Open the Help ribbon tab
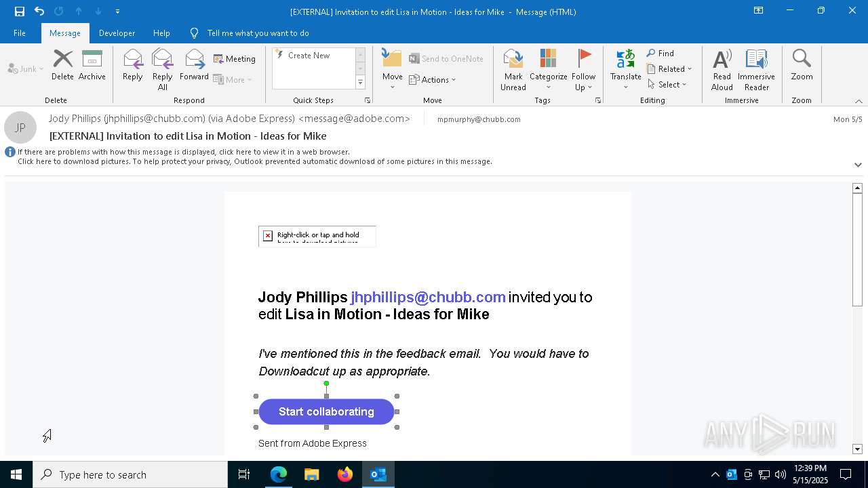The image size is (868, 488). coord(161,33)
